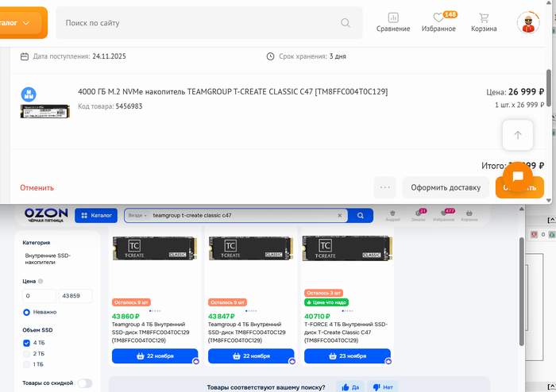Click the user profile avatar

click(x=528, y=23)
